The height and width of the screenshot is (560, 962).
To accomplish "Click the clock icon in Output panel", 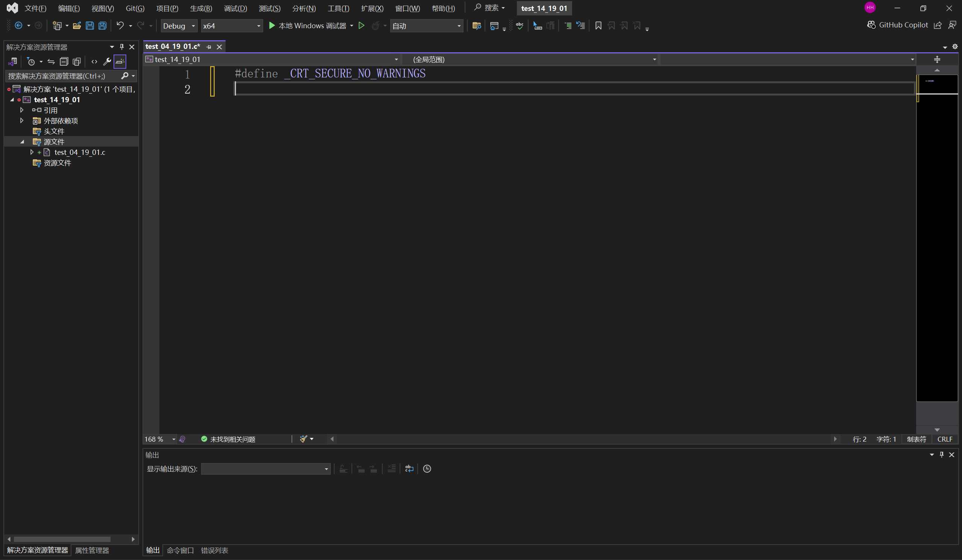I will click(x=427, y=469).
